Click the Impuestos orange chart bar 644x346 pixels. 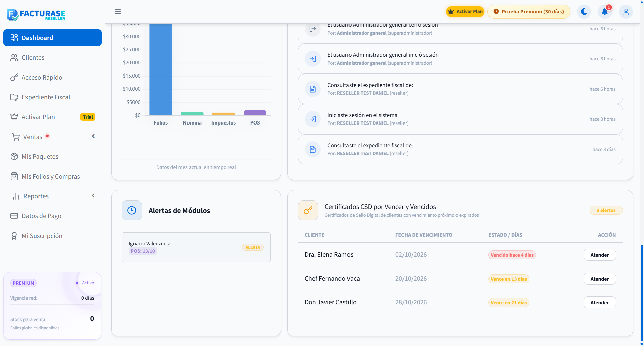[223, 114]
